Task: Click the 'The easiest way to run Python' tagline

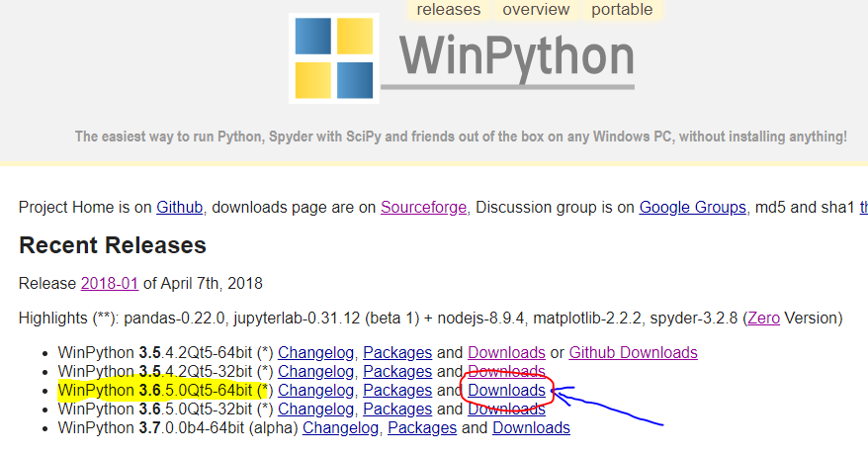Action: (x=461, y=137)
